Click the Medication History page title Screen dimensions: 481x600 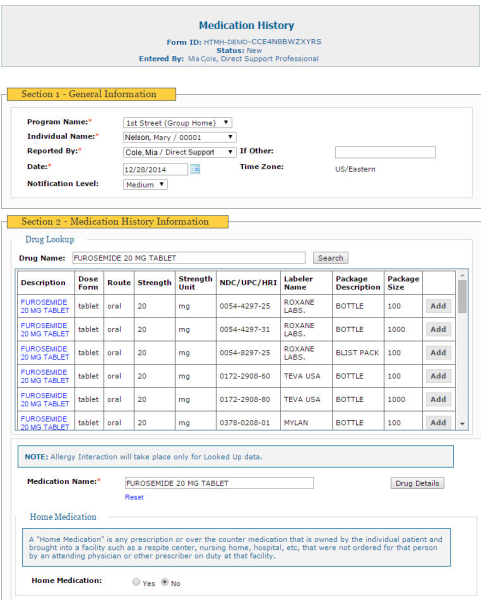(x=246, y=25)
